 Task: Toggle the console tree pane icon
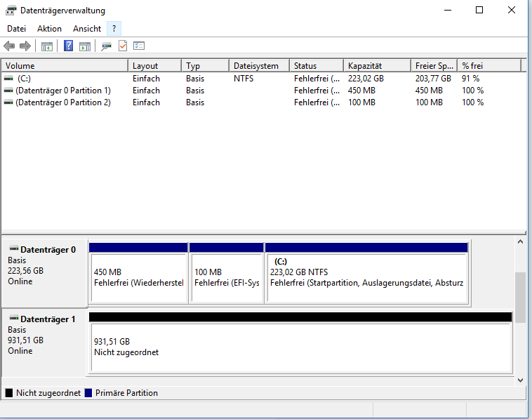coord(47,46)
